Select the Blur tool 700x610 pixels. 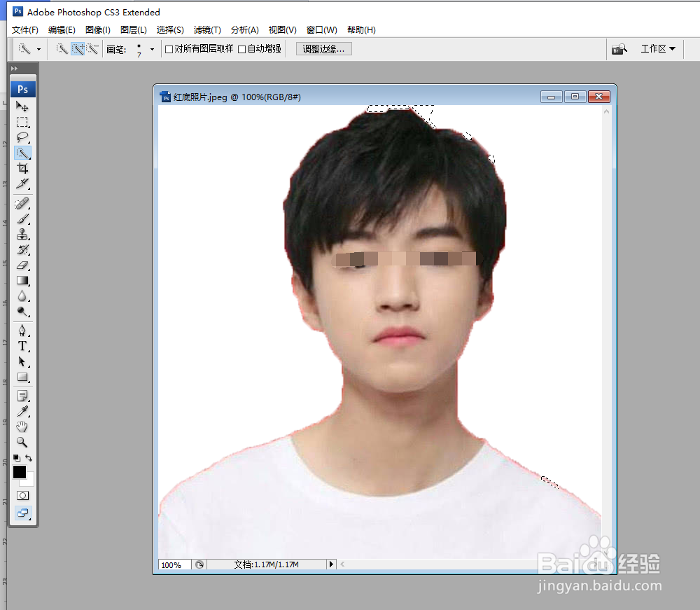[22, 296]
